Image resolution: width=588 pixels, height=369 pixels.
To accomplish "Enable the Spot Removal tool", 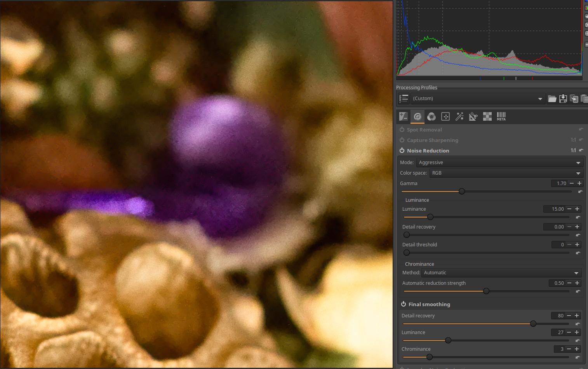I will (402, 130).
